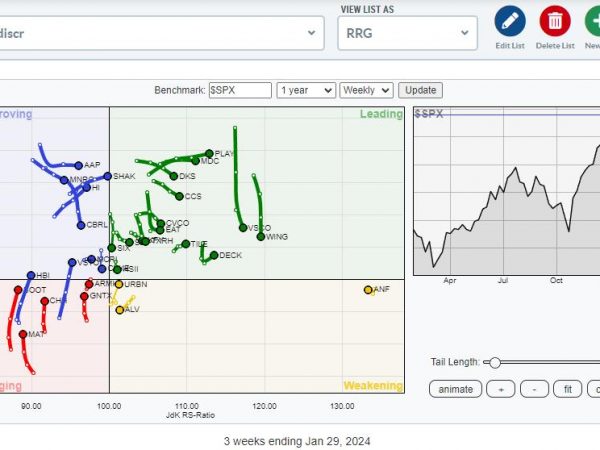Click the 'JdK RS-Ratio' axis label
Image resolution: width=600 pixels, height=450 pixels.
click(190, 415)
